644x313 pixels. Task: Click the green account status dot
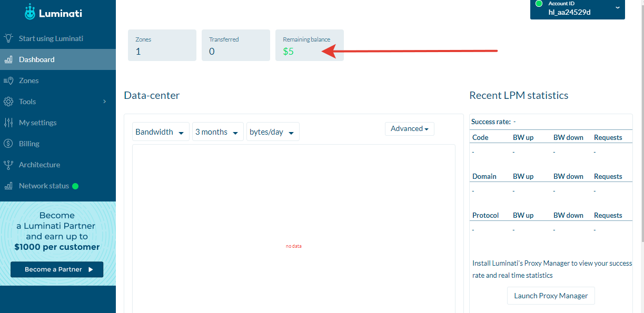pyautogui.click(x=539, y=4)
